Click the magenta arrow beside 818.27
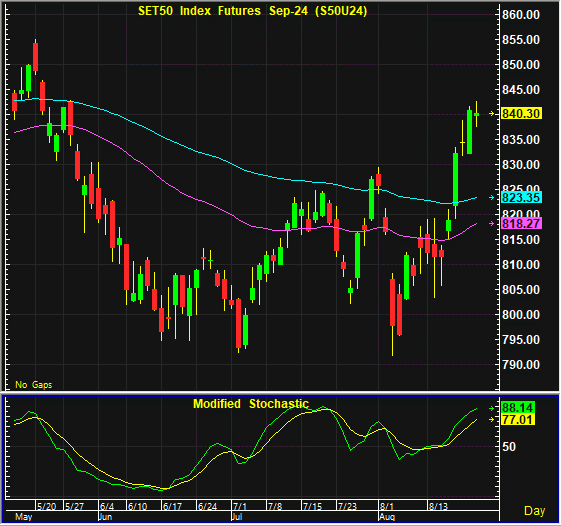 (492, 224)
